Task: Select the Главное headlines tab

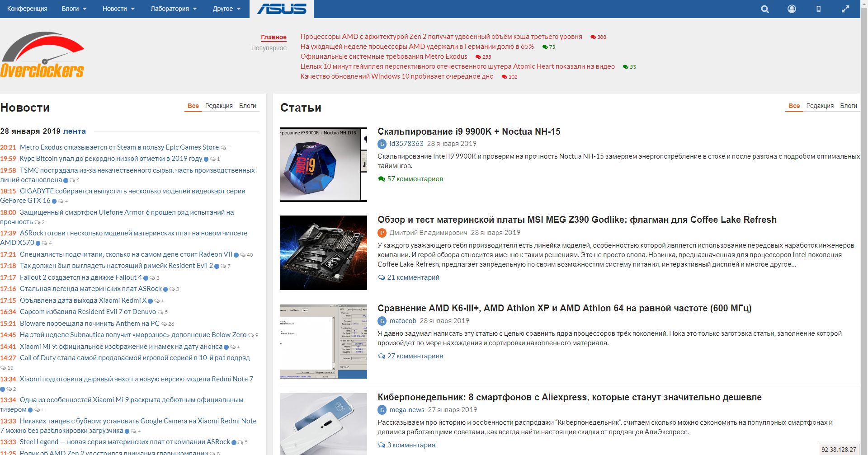Action: (x=274, y=37)
